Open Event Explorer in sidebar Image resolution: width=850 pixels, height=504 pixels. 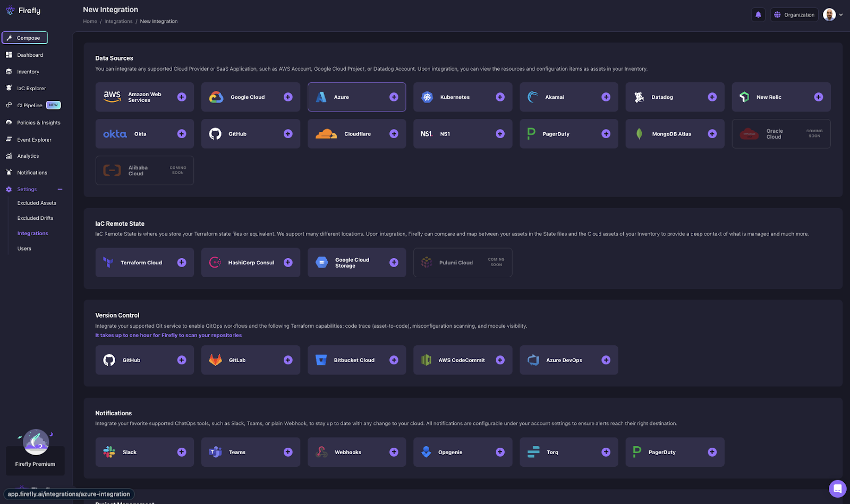34,140
